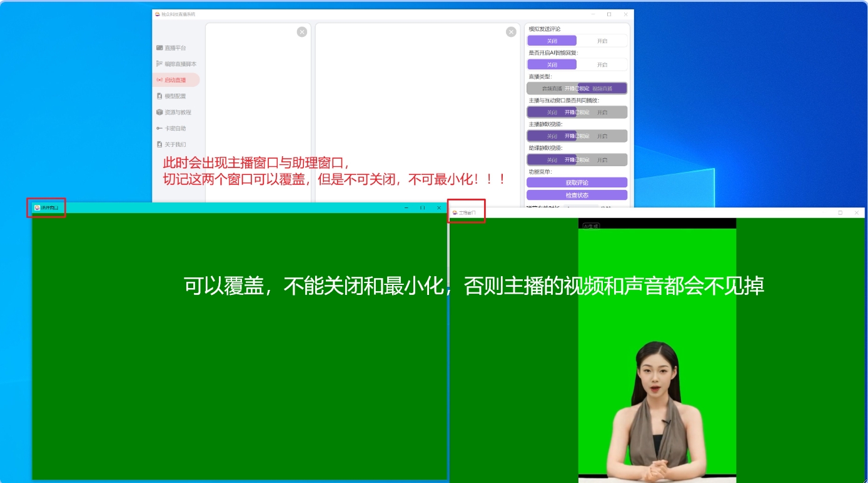Set 助理静默视频 to 开启
This screenshot has width=868, height=483.
tap(602, 159)
